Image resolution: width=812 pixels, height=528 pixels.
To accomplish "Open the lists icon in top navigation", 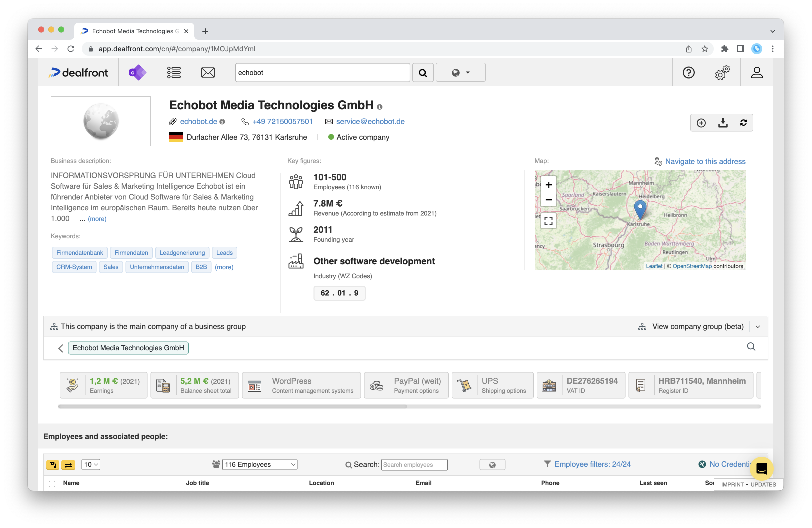I will [174, 73].
